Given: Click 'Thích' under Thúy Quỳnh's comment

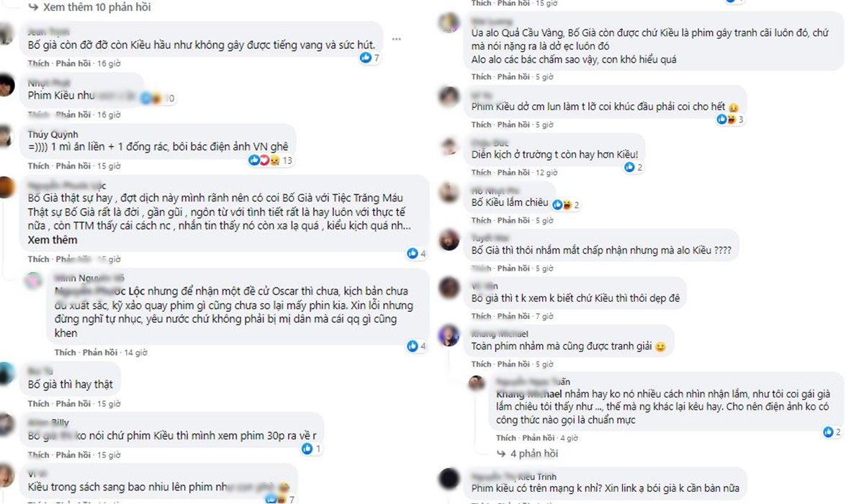Looking at the screenshot, I should [39, 166].
